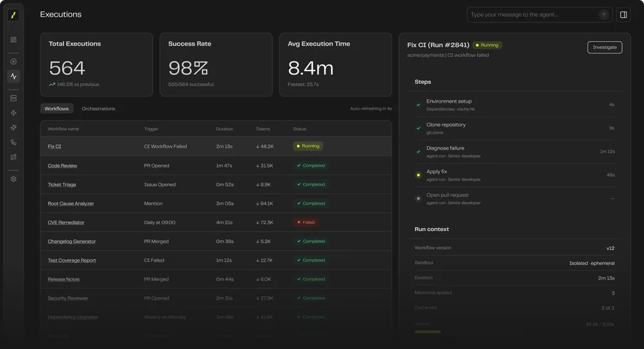Viewport: 644px width, 349px height.
Task: Click the Investigate button
Action: coord(605,47)
